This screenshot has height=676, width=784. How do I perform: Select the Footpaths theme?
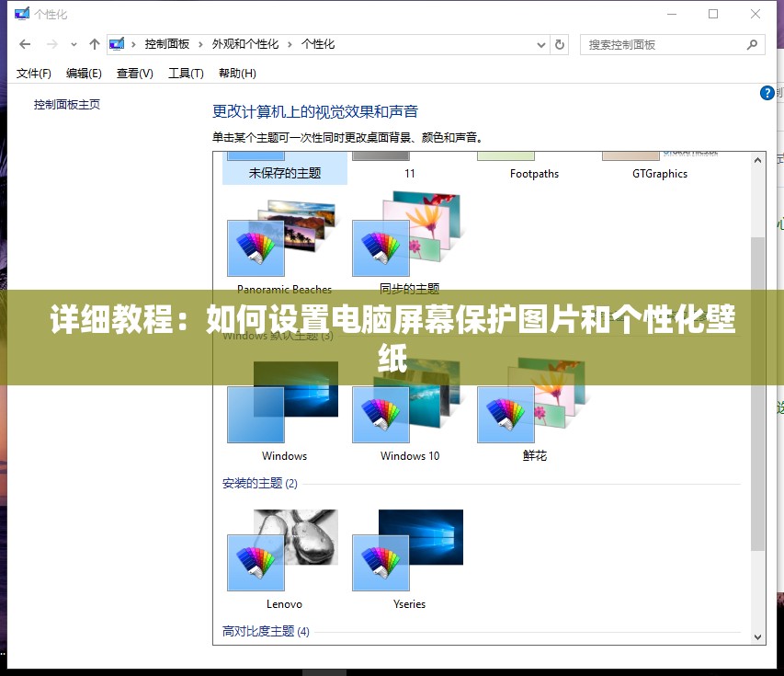(x=534, y=168)
